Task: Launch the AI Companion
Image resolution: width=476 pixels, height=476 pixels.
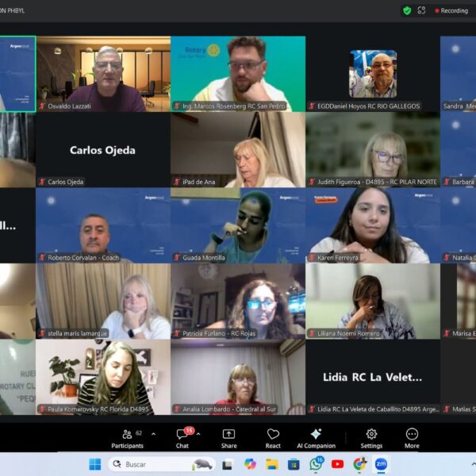Action: (316, 438)
